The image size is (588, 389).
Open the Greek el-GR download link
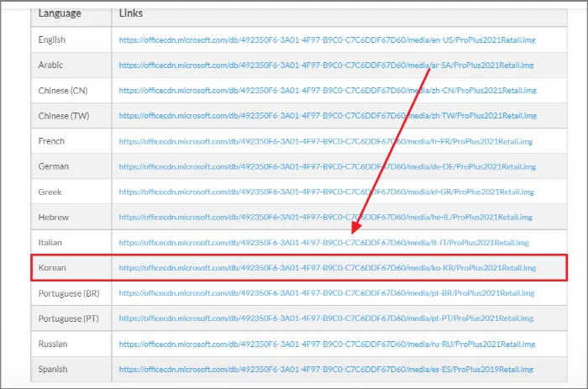click(326, 192)
